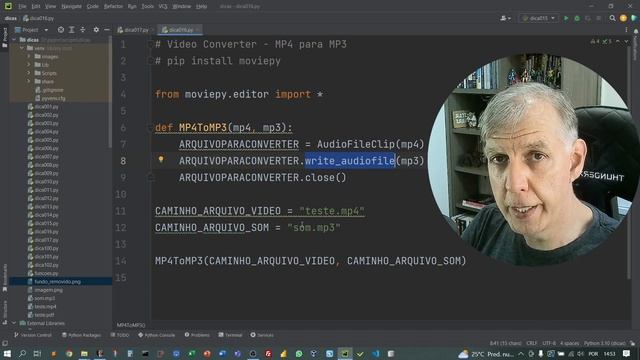The width and height of the screenshot is (640, 360).
Task: Open the Structure side stripe button
Action: (4, 312)
